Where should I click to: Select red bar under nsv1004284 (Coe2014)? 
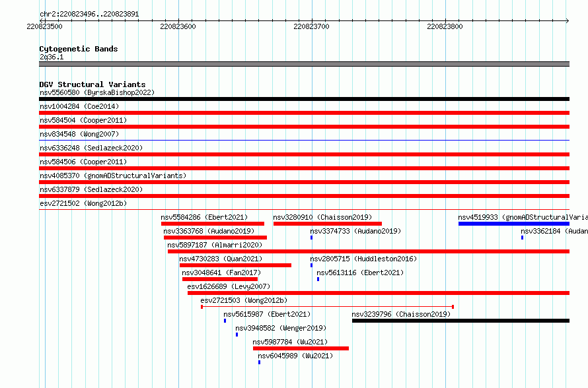[304, 113]
